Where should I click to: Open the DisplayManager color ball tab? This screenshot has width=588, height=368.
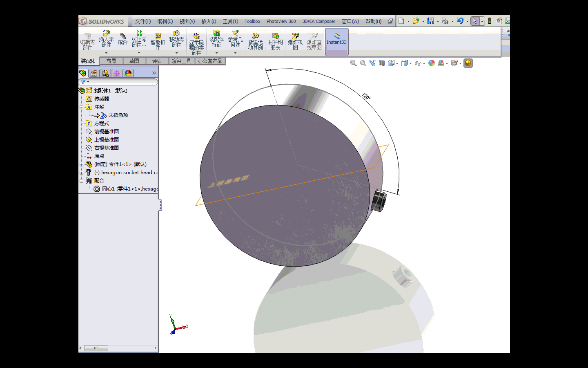point(128,73)
